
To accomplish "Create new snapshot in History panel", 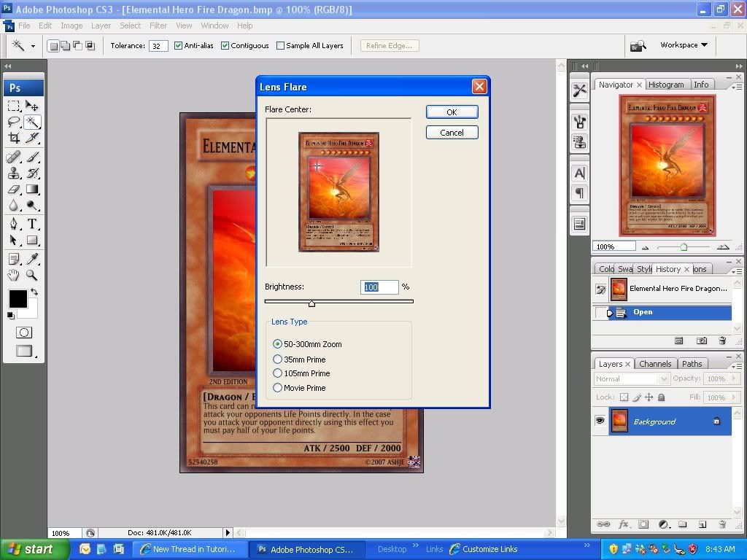I will tap(701, 341).
